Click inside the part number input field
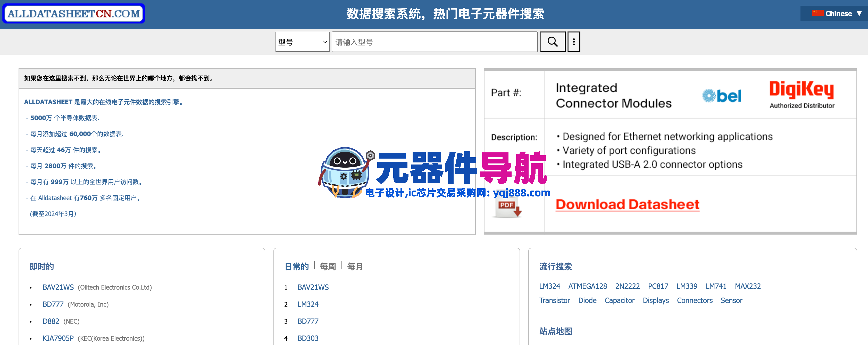The width and height of the screenshot is (868, 345). coord(434,42)
